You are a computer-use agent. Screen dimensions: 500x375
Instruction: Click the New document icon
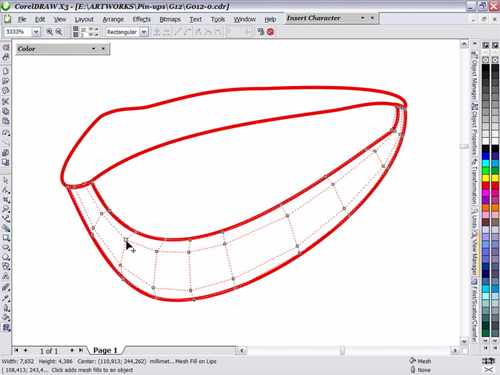[6, 71]
